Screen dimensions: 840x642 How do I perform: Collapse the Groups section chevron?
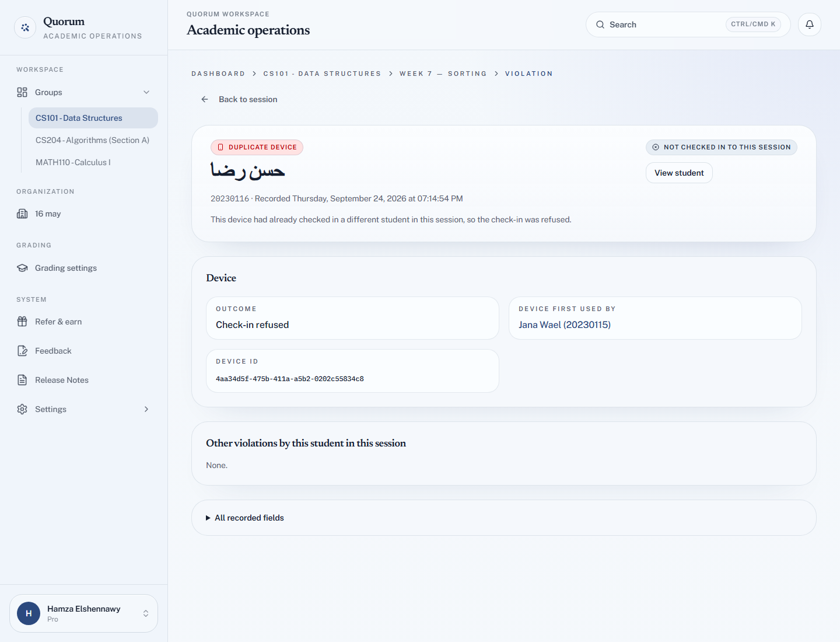click(146, 92)
